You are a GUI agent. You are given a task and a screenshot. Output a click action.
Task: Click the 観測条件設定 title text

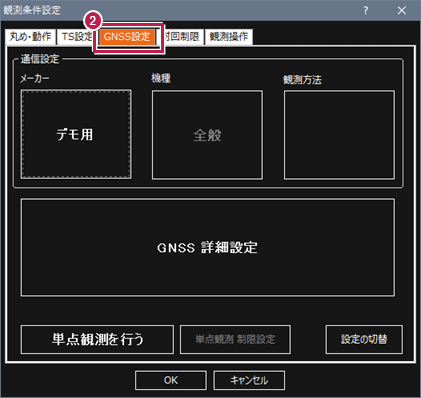point(32,10)
